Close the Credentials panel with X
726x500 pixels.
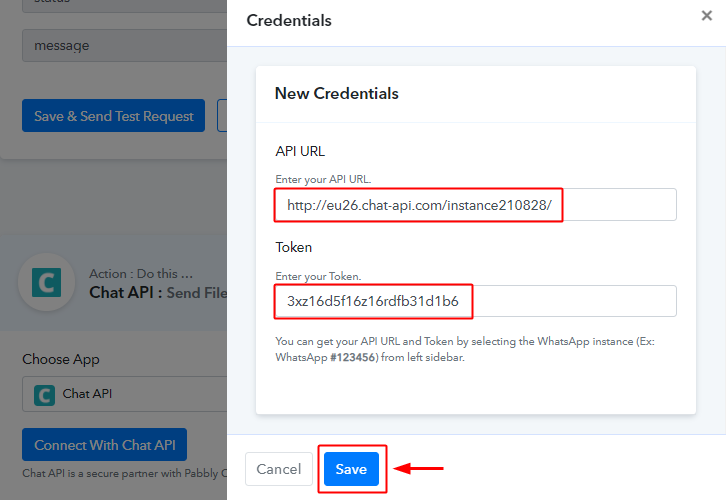(x=706, y=16)
